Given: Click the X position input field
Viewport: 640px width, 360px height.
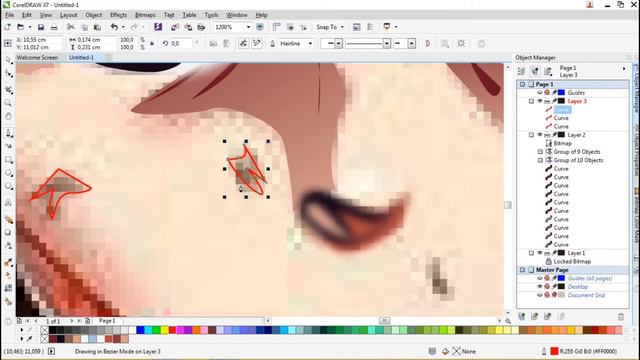Looking at the screenshot, I should coord(38,40).
